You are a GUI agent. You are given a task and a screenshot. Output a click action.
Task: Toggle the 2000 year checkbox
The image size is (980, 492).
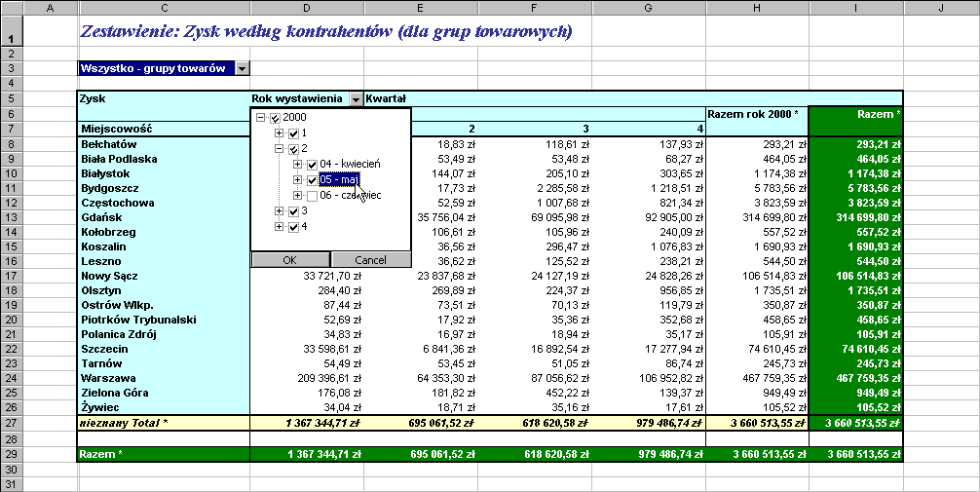click(x=275, y=118)
